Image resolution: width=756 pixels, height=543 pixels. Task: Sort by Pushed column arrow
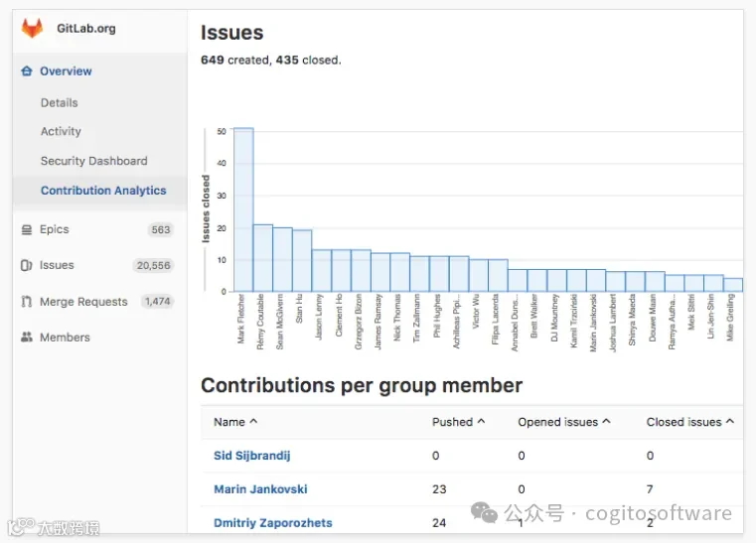point(481,422)
